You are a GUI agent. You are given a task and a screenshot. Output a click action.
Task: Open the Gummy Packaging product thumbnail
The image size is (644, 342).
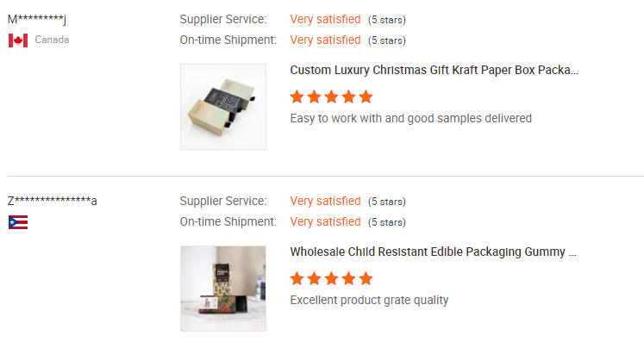(x=223, y=289)
